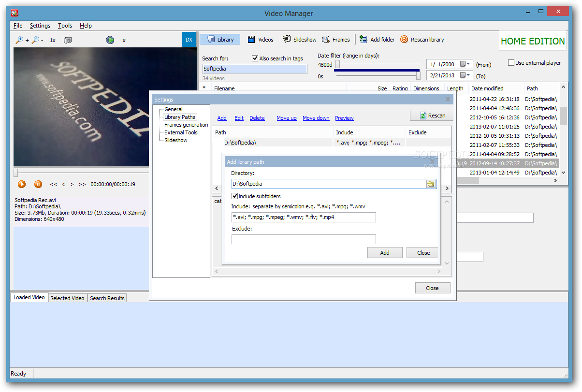This screenshot has height=392, width=582.
Task: Switch to the Selected Video tab
Action: tap(68, 298)
